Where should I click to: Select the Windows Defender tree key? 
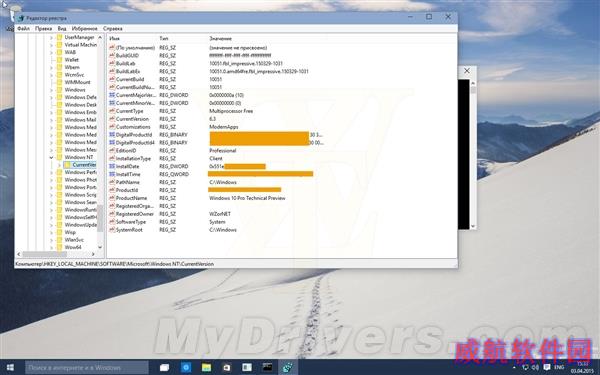pyautogui.click(x=80, y=97)
